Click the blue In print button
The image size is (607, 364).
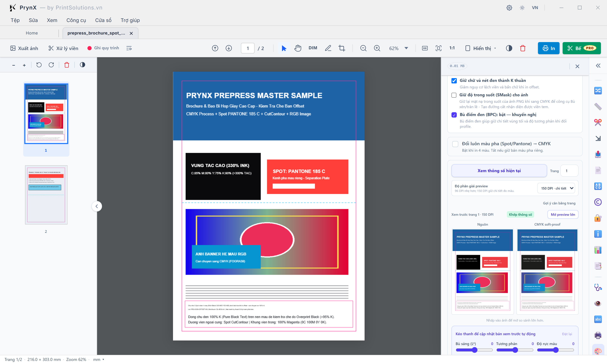coord(549,48)
